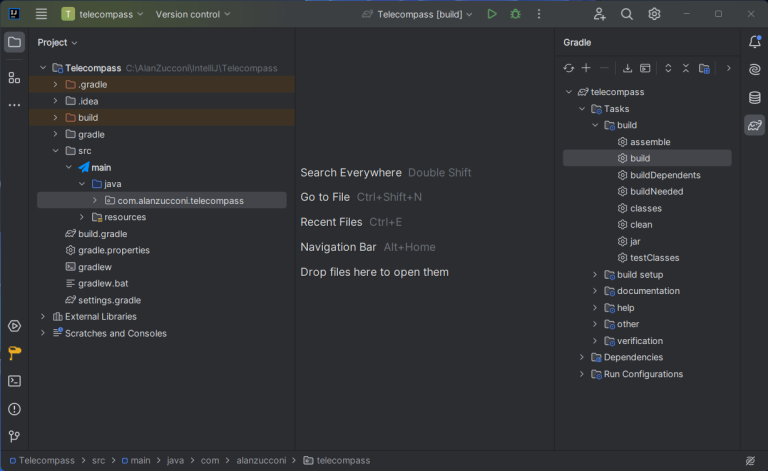The width and height of the screenshot is (768, 471).
Task: Open the Terminal tool window
Action: click(x=14, y=381)
